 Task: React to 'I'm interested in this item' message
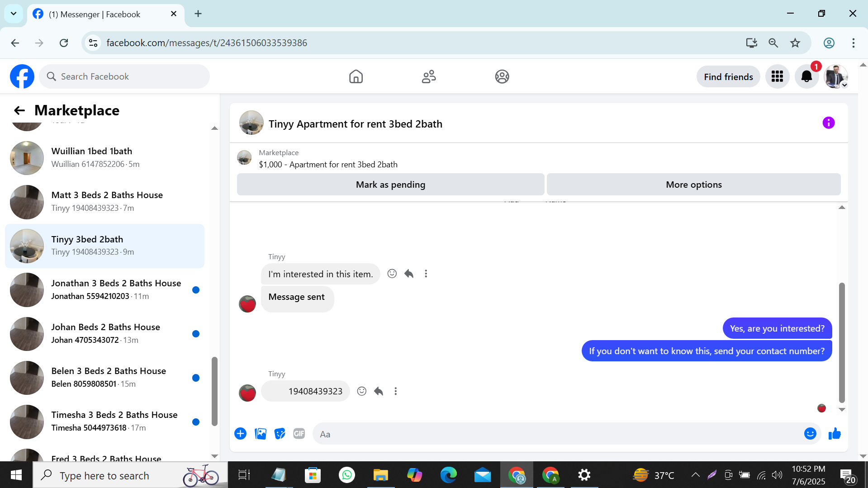click(x=392, y=274)
